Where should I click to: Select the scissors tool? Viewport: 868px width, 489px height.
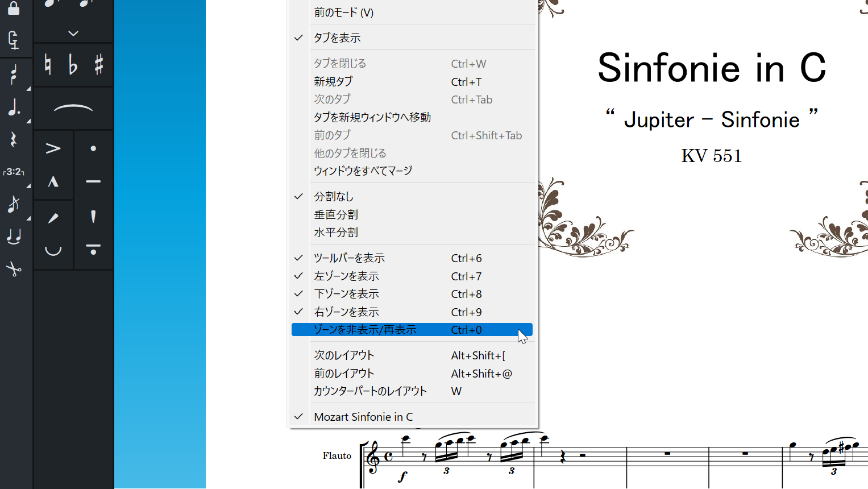tap(14, 269)
